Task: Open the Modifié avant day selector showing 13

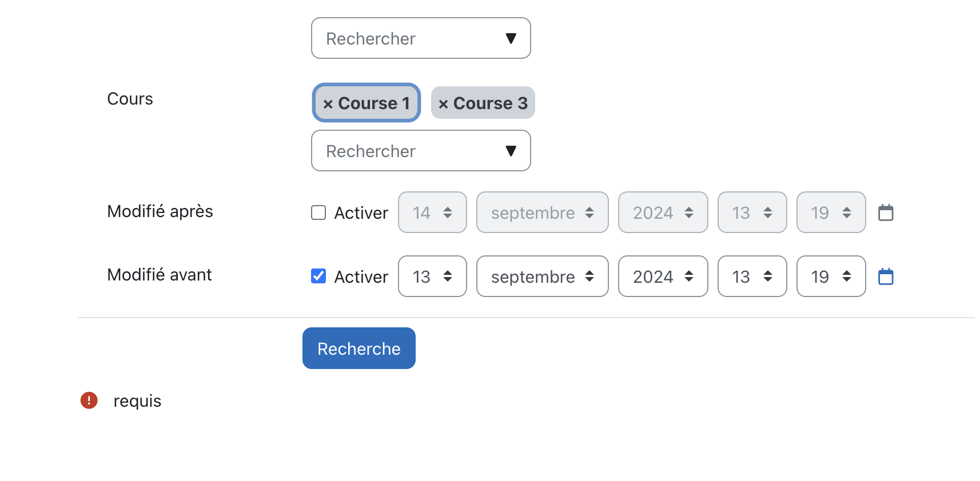Action: 432,276
